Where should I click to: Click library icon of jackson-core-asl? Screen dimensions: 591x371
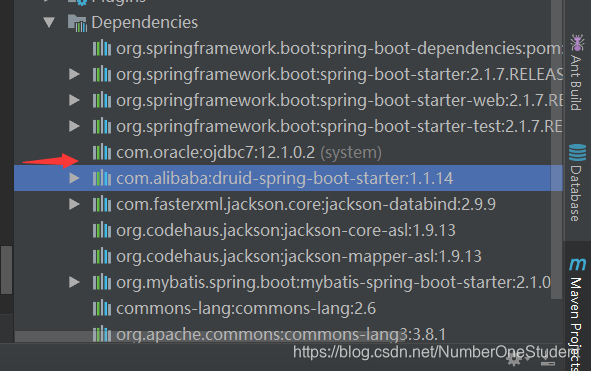click(102, 230)
